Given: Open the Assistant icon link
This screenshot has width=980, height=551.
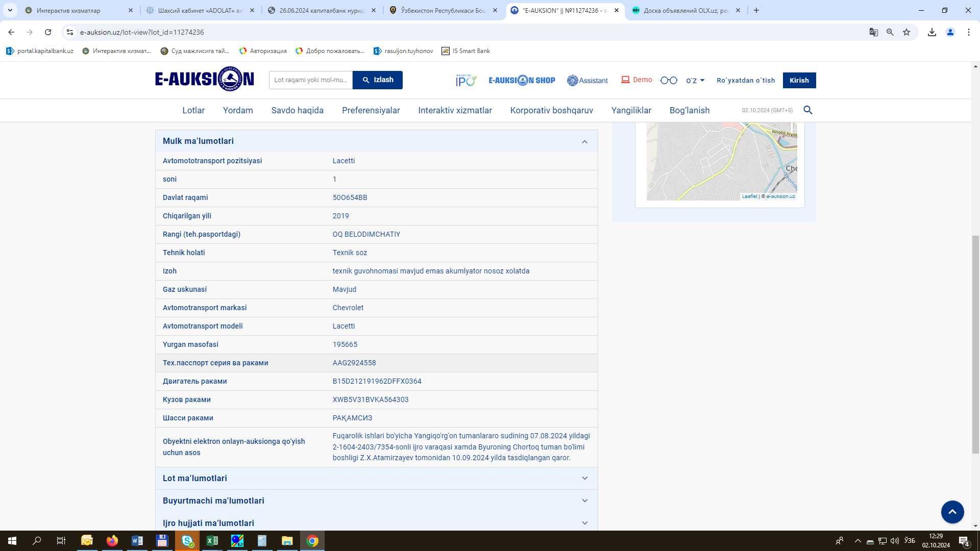Looking at the screenshot, I should (587, 80).
